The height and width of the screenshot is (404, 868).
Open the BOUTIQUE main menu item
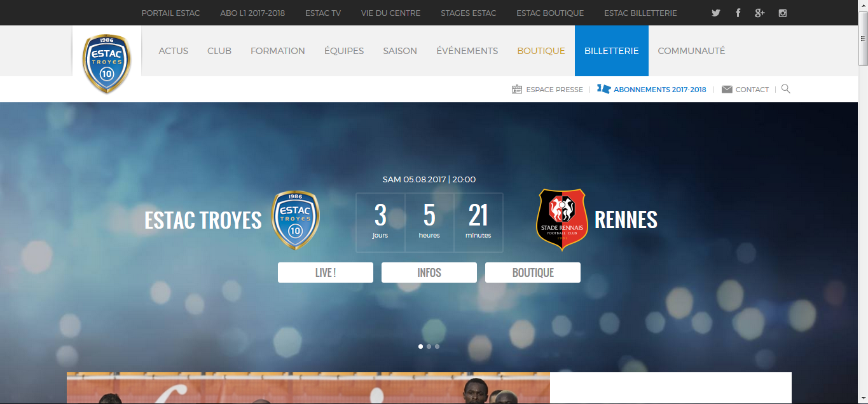coord(541,51)
